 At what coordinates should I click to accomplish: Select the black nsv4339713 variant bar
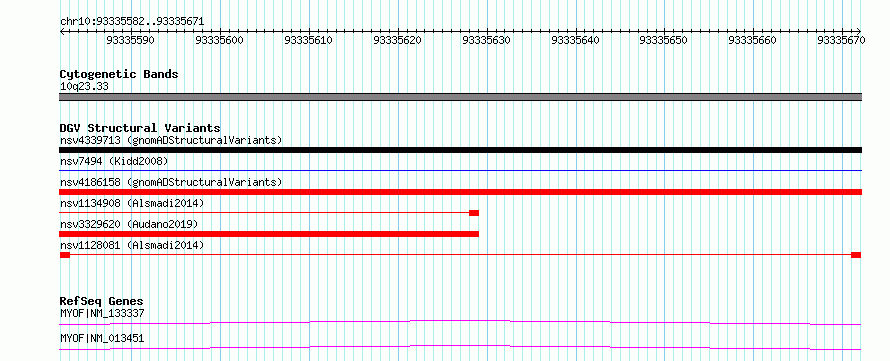pyautogui.click(x=460, y=150)
